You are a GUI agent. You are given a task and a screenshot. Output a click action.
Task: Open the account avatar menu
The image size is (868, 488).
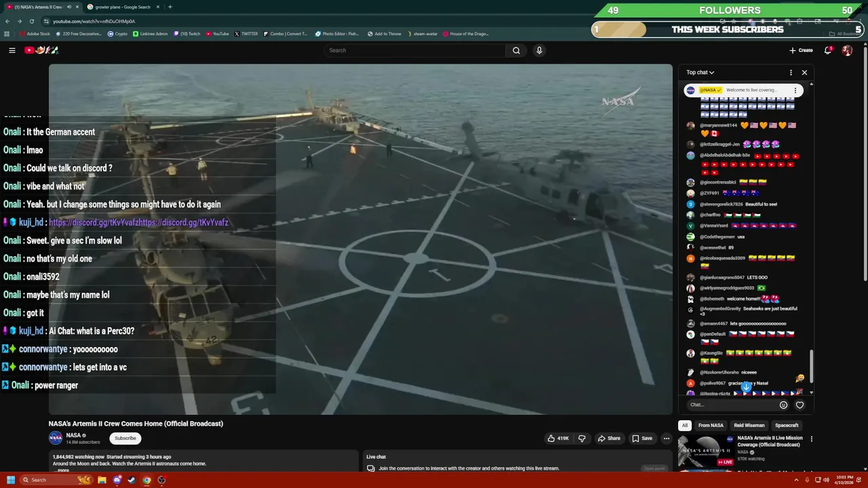(847, 50)
